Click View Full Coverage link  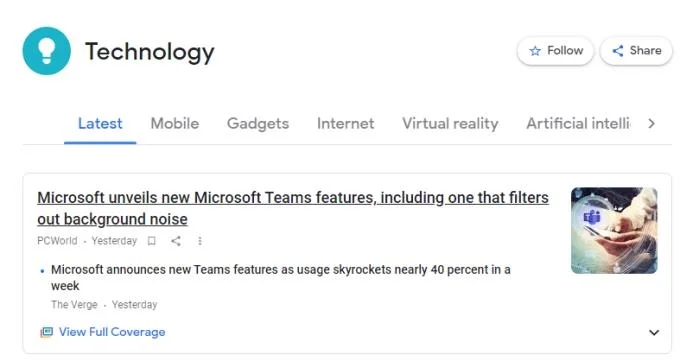112,332
